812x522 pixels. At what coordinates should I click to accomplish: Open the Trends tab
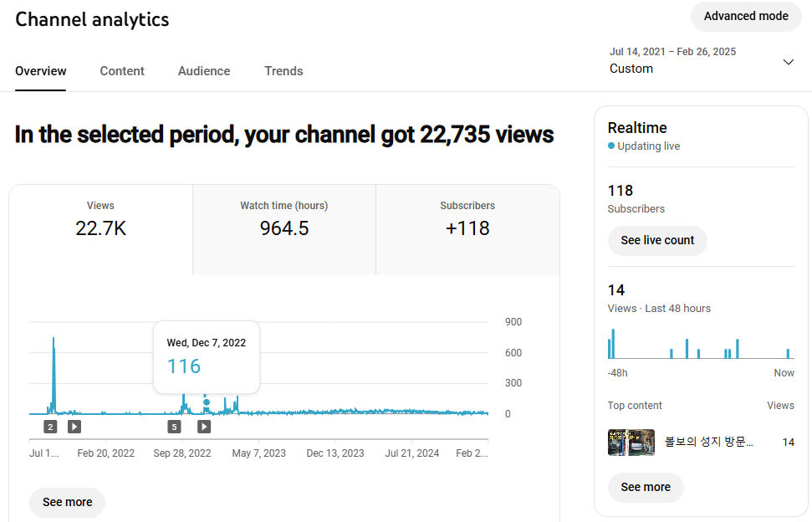283,71
